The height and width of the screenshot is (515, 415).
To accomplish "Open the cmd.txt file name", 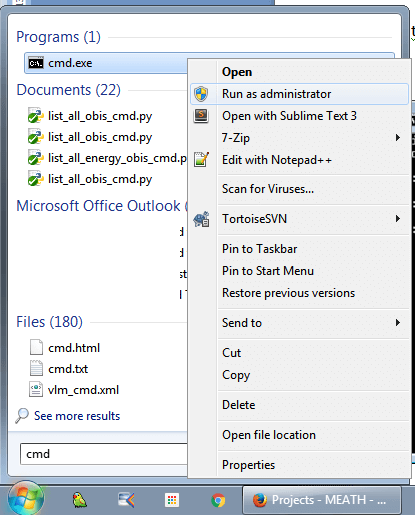I will click(x=68, y=369).
